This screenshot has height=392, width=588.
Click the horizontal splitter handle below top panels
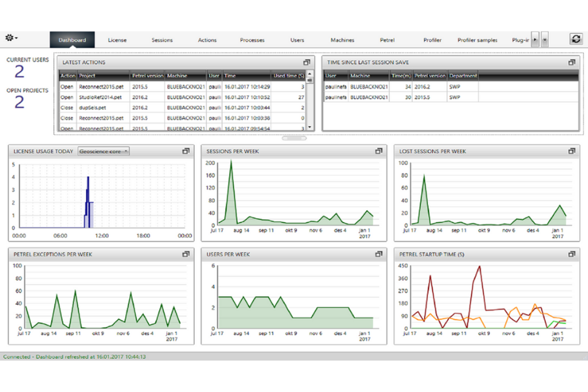tap(294, 138)
